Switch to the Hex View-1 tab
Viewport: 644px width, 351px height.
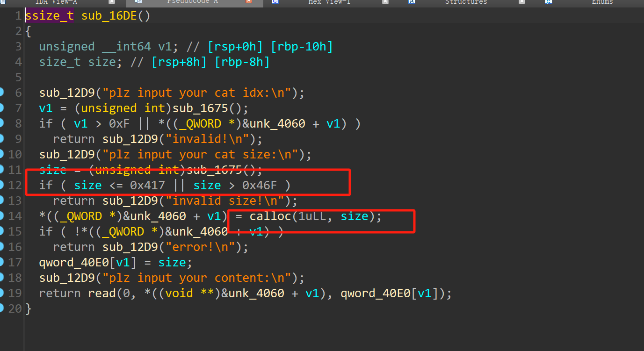tap(329, 2)
